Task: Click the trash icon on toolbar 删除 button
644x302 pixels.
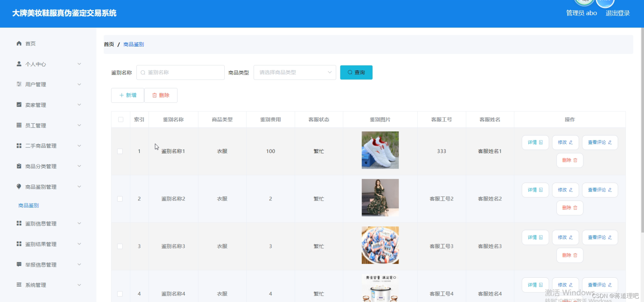Action: point(155,95)
